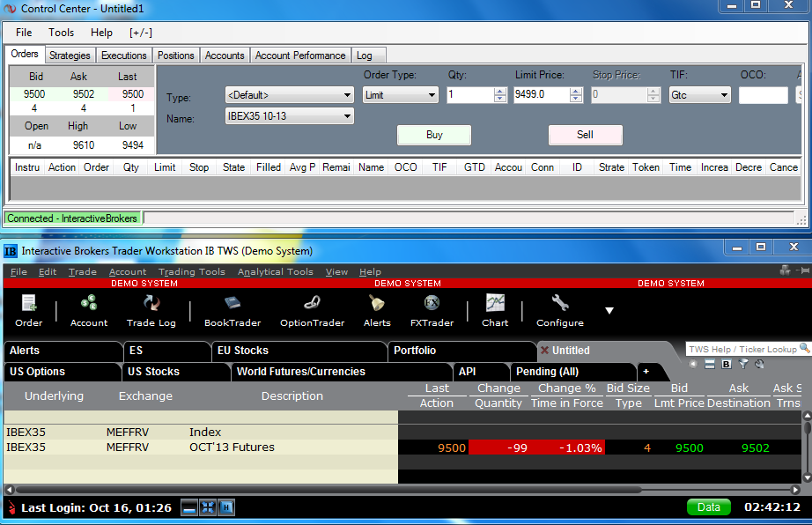Click the split rows layout icon
Viewport: 812px width, 525px height.
pos(710,365)
